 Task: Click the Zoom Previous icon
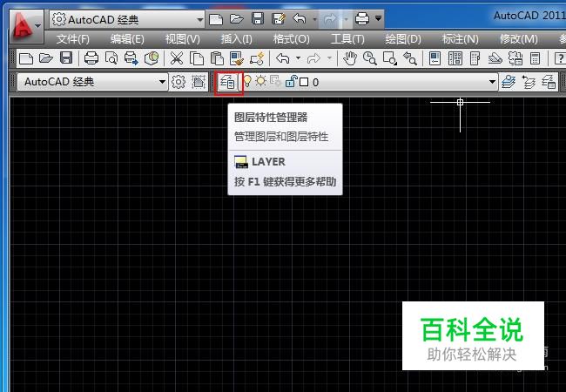coord(410,58)
